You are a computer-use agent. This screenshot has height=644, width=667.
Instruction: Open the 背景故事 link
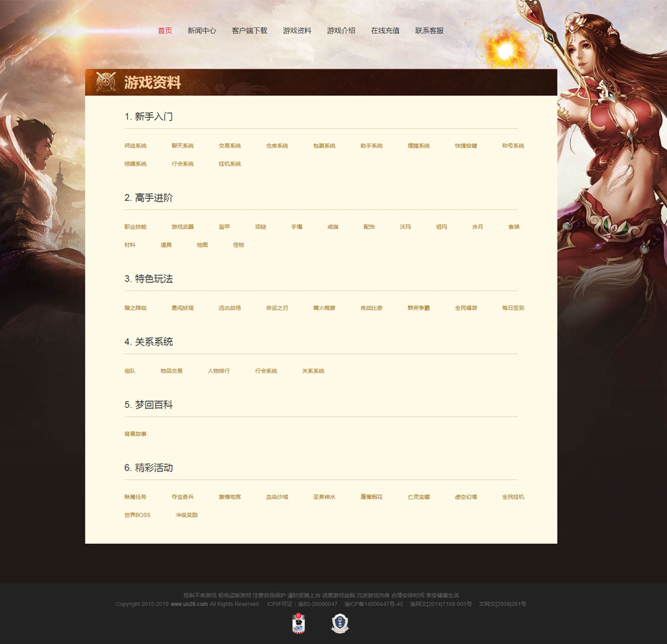[135, 434]
